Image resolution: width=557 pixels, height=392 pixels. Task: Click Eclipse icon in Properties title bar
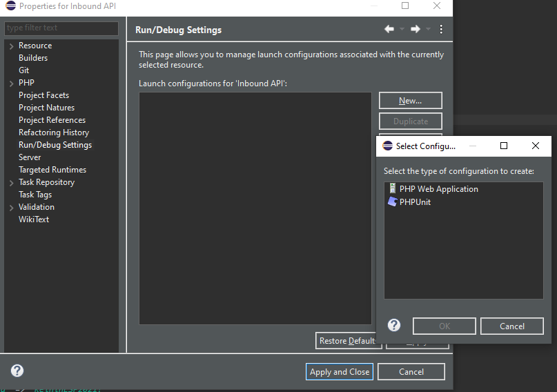10,6
